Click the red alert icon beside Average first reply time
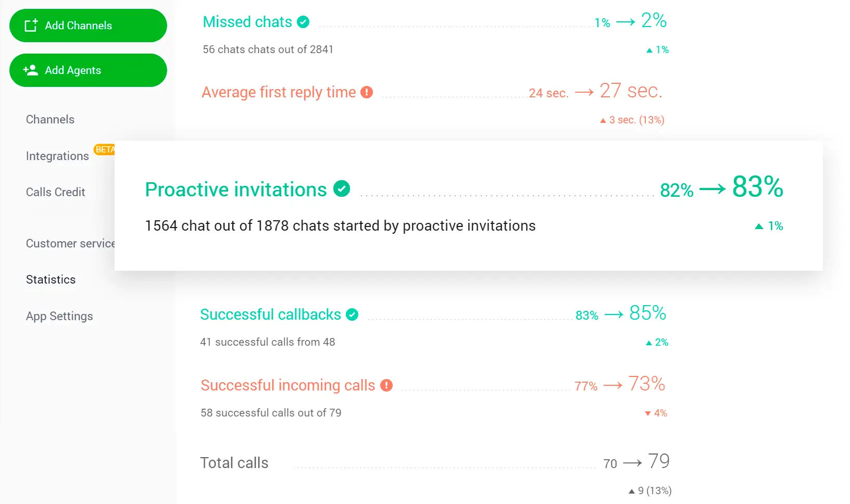The height and width of the screenshot is (504, 850). 367,92
